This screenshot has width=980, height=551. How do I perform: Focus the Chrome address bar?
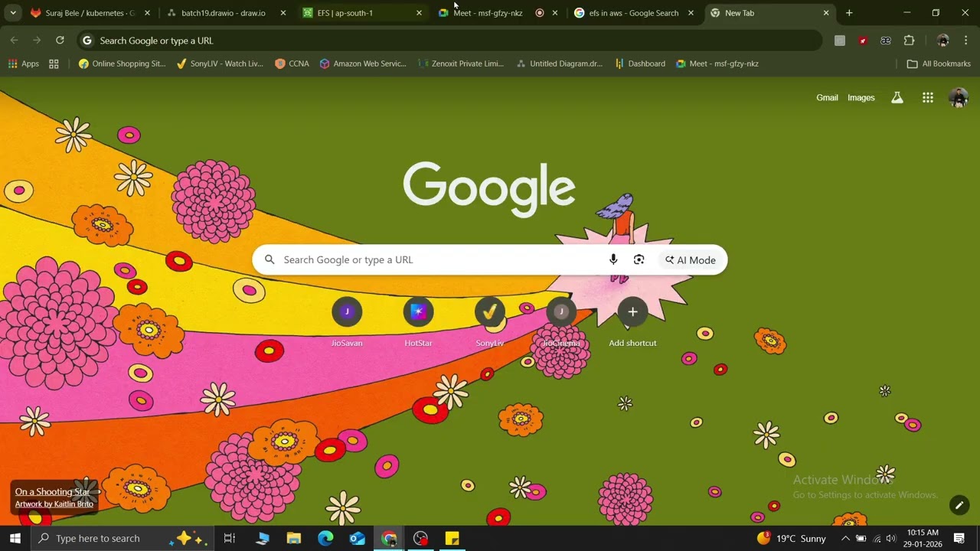(x=449, y=41)
